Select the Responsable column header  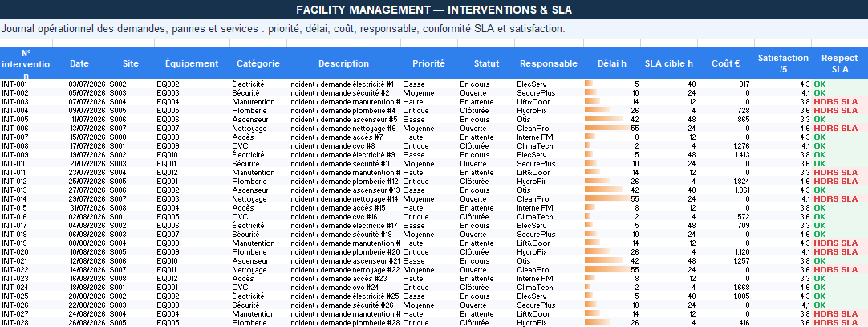pos(549,63)
